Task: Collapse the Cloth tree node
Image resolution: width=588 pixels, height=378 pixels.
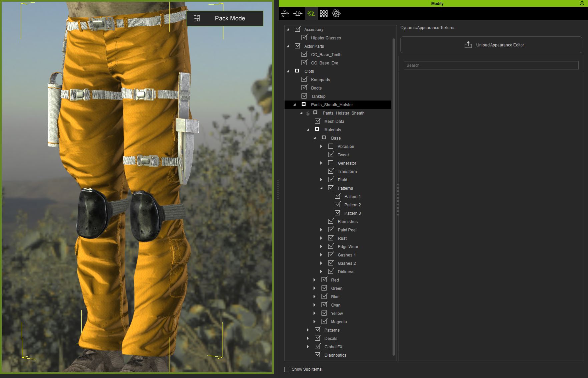Action: (x=288, y=71)
